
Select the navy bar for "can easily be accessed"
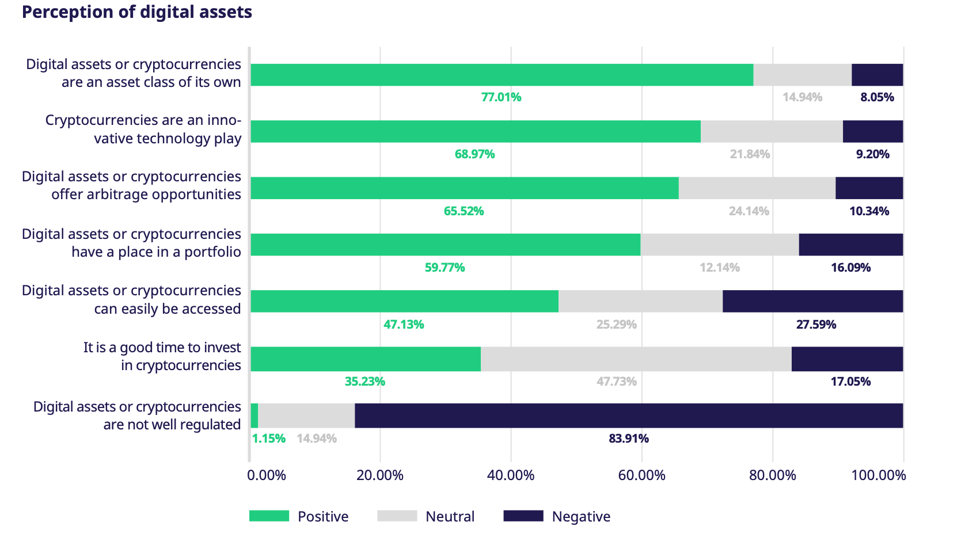(x=812, y=301)
